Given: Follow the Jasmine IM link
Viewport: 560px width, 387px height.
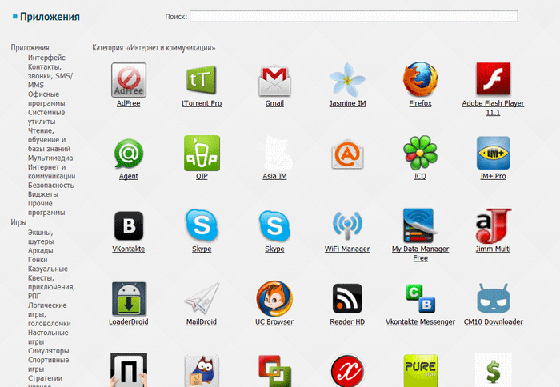Looking at the screenshot, I should [348, 104].
